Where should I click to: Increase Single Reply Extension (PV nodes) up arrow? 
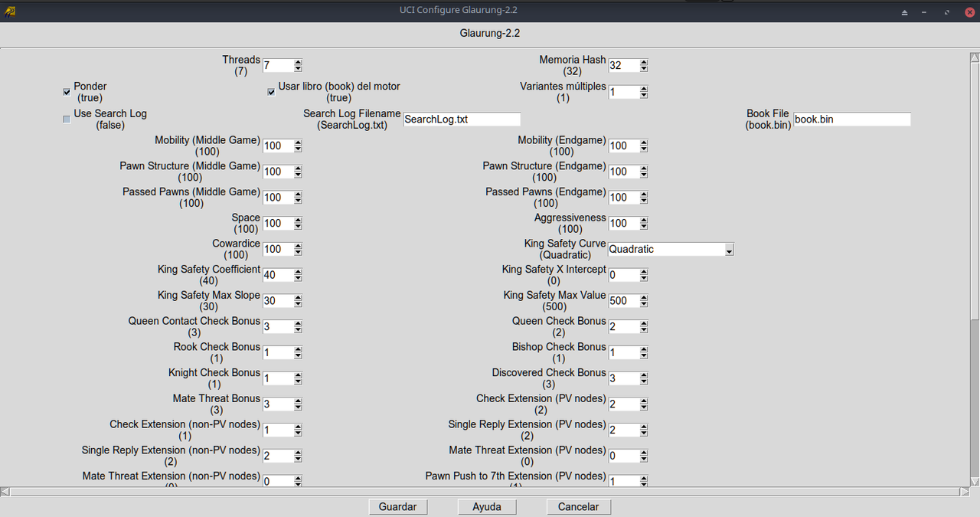644,427
